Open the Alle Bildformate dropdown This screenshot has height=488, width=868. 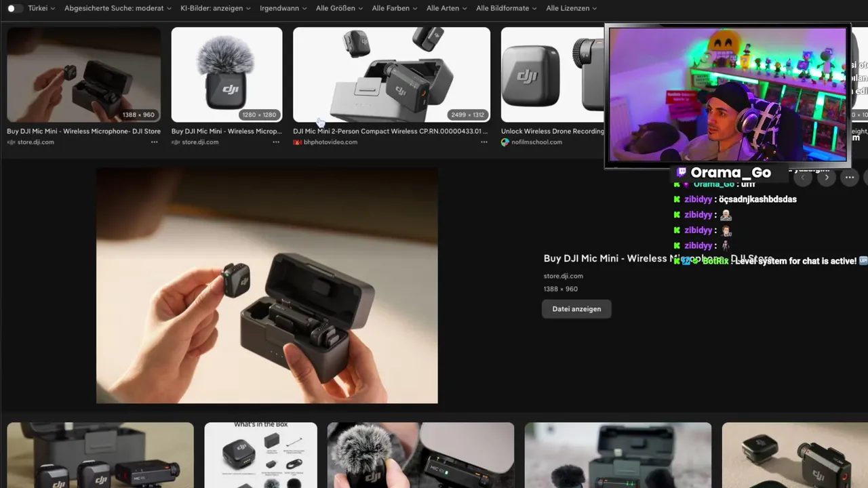tap(507, 8)
